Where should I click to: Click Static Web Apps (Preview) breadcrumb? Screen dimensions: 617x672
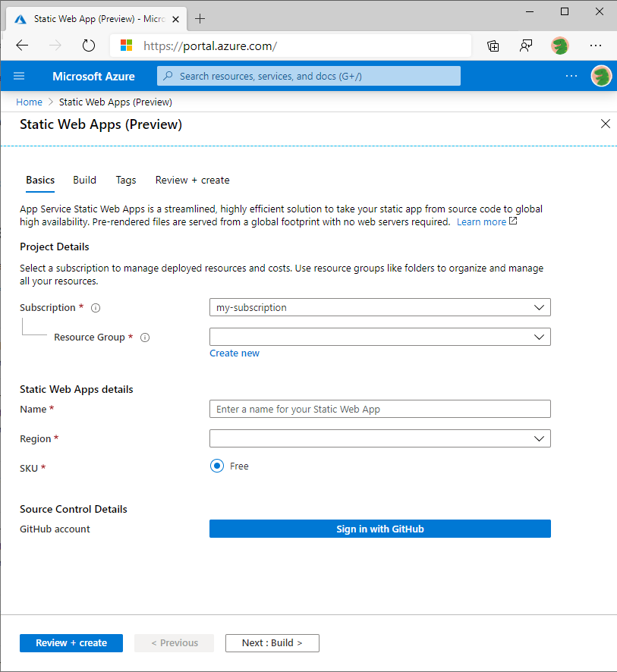pos(115,102)
